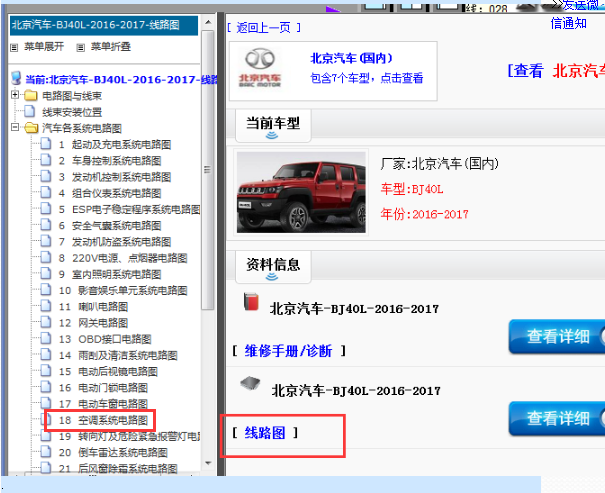
Task: Click the tree panel scroll down arrow
Action: pos(208,463)
